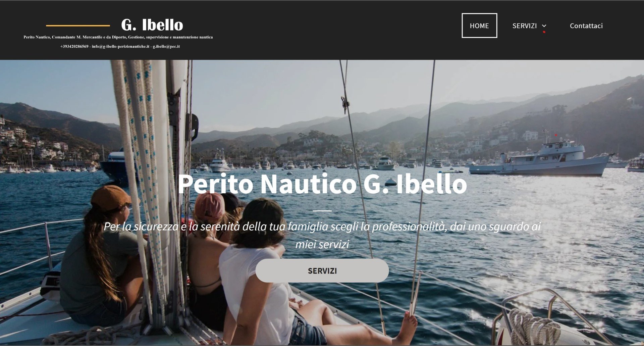Screen dimensions: 644x346
Task: Click the Perito Nautico, Comandante tagline text
Action: click(118, 37)
